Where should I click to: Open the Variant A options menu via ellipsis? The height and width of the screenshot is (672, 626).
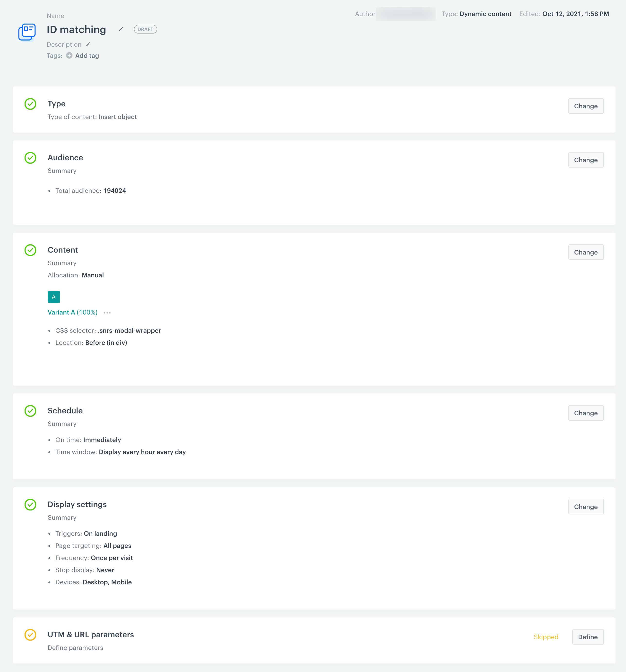[x=107, y=312]
